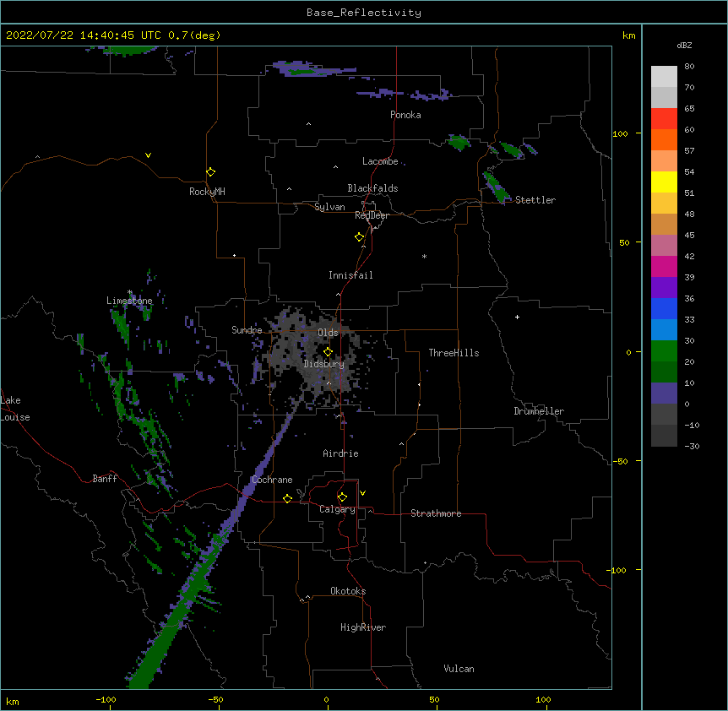The image size is (728, 711).
Task: Select the RedDeer city label
Action: (372, 215)
